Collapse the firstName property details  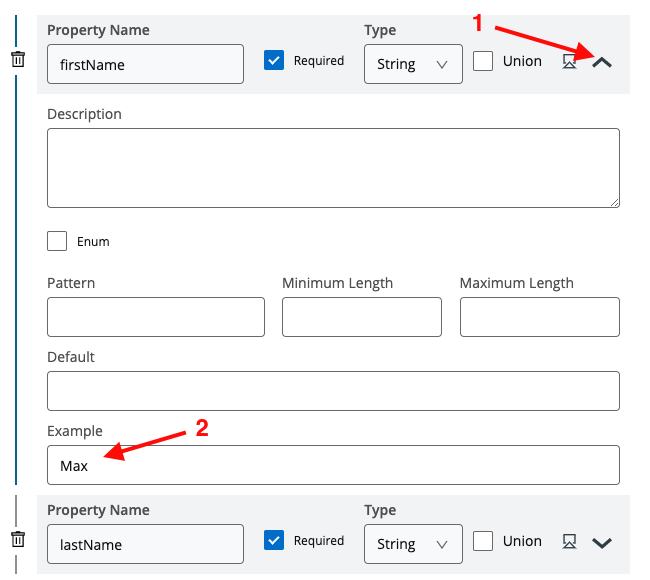602,62
